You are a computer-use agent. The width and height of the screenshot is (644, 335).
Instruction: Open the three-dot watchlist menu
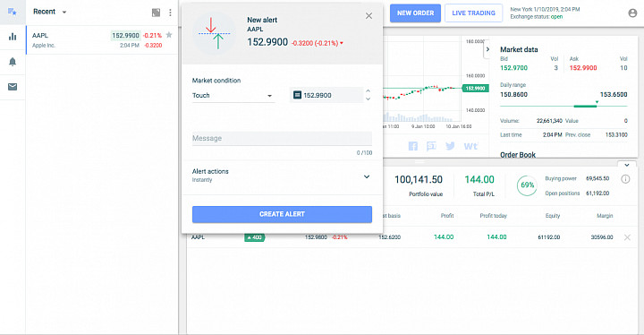tap(170, 13)
